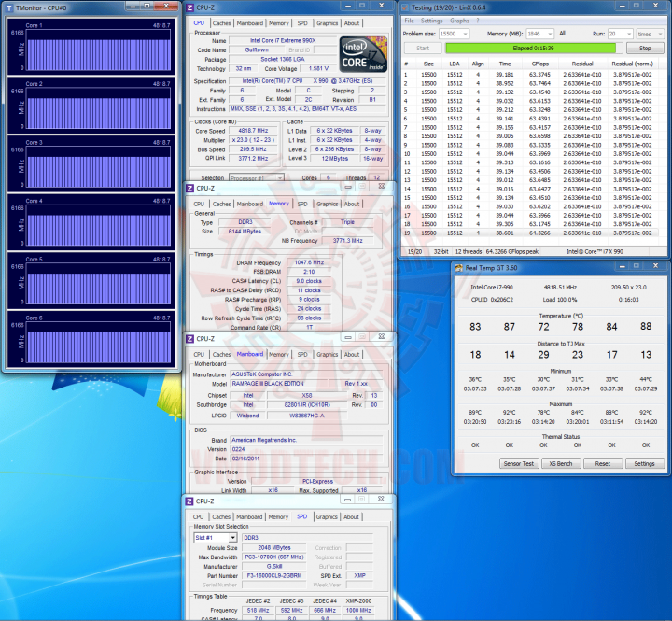Image resolution: width=672 pixels, height=621 pixels.
Task: Open the Graphs menu in LinX
Action: [459, 21]
